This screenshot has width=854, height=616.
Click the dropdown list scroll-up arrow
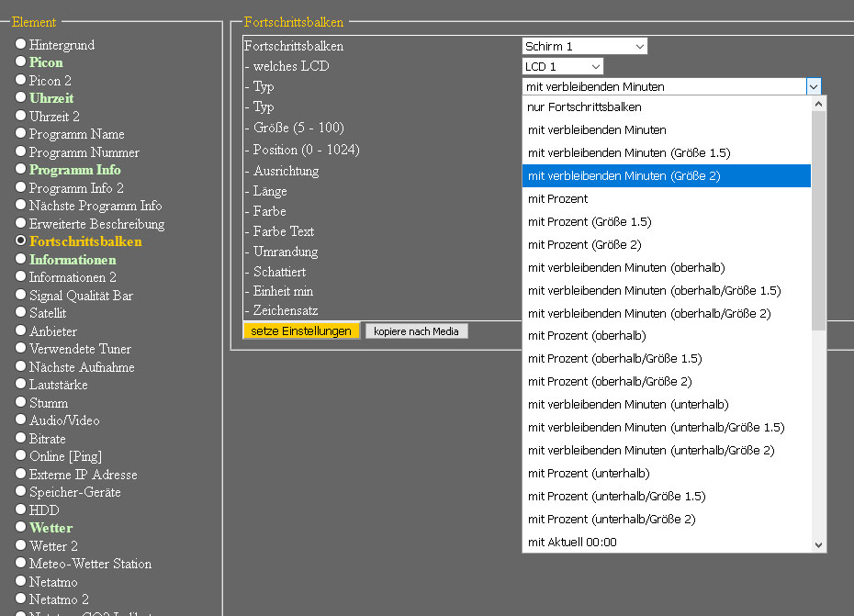tap(818, 104)
